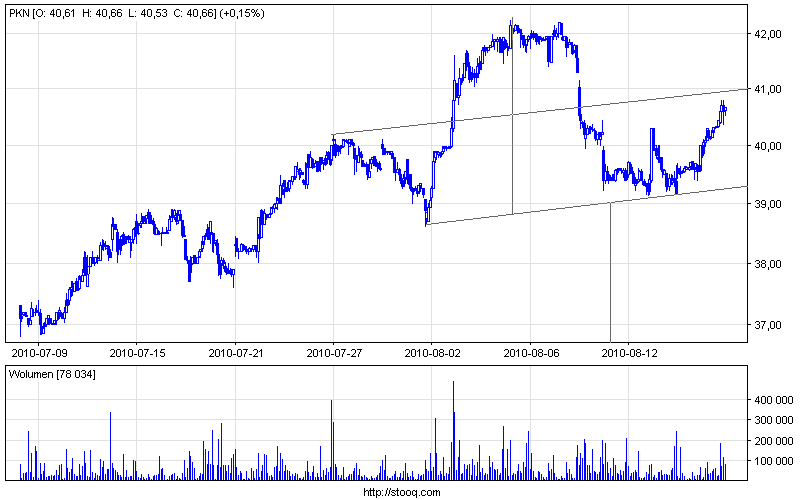Viewport: 800px width, 500px height.
Task: Click the 100 000 volume axis label
Action: point(773,461)
